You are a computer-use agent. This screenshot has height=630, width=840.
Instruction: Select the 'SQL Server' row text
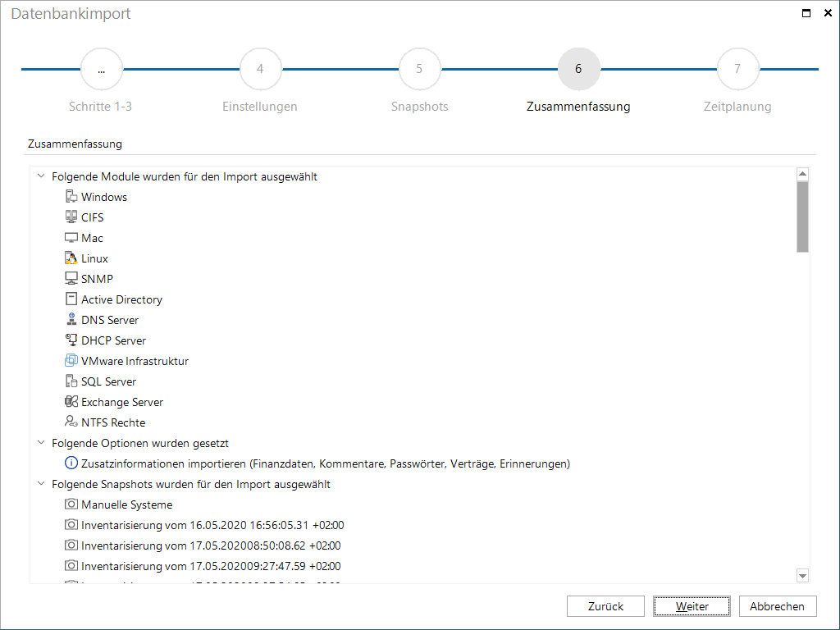(x=109, y=381)
